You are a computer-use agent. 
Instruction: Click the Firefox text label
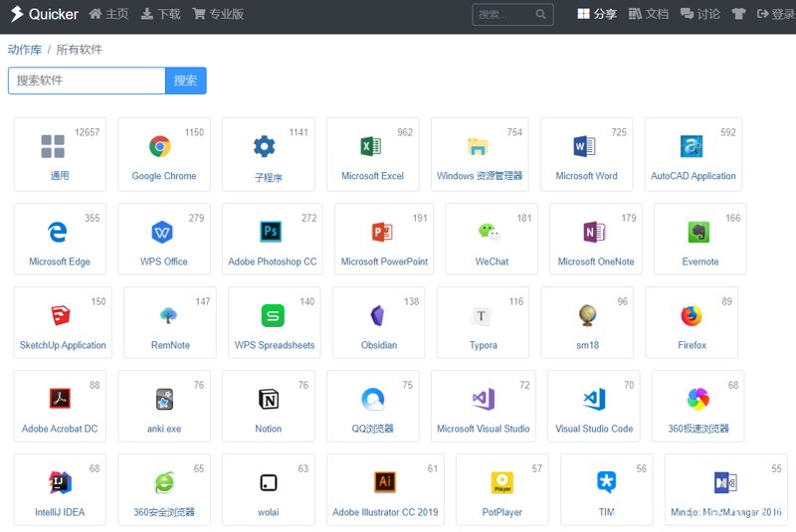tap(692, 345)
